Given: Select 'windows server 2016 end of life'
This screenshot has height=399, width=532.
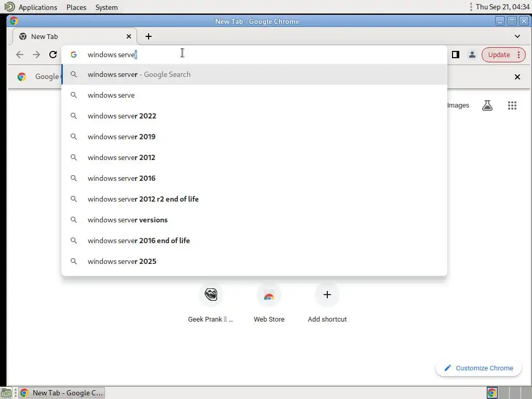Looking at the screenshot, I should point(254,241).
